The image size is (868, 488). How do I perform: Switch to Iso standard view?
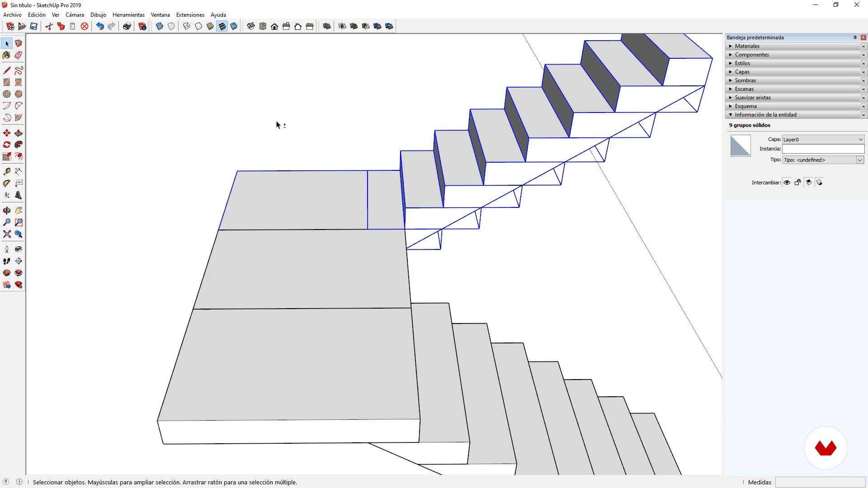pos(251,26)
